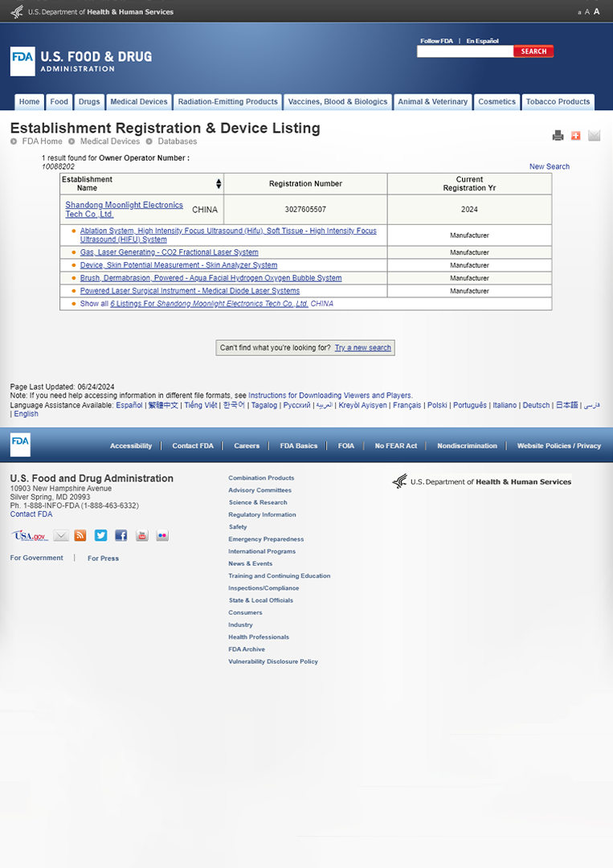Click the red plus share icon

coord(576,136)
